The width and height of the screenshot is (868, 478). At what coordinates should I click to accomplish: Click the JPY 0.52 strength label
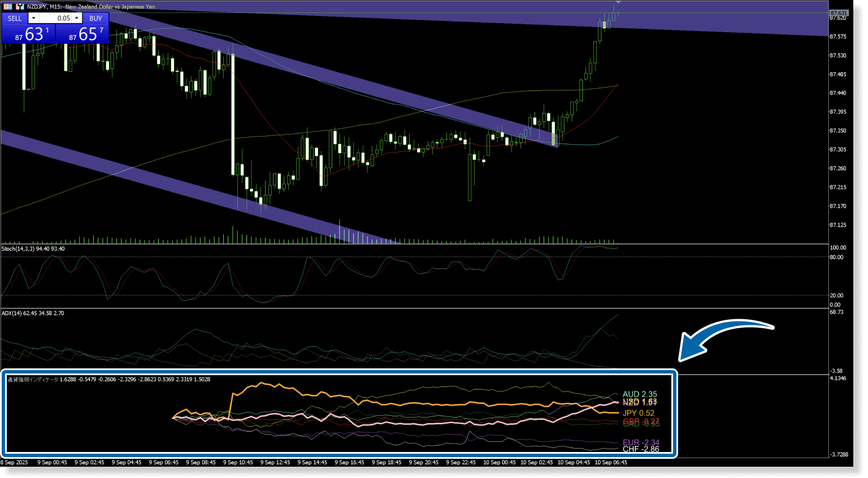(x=639, y=413)
